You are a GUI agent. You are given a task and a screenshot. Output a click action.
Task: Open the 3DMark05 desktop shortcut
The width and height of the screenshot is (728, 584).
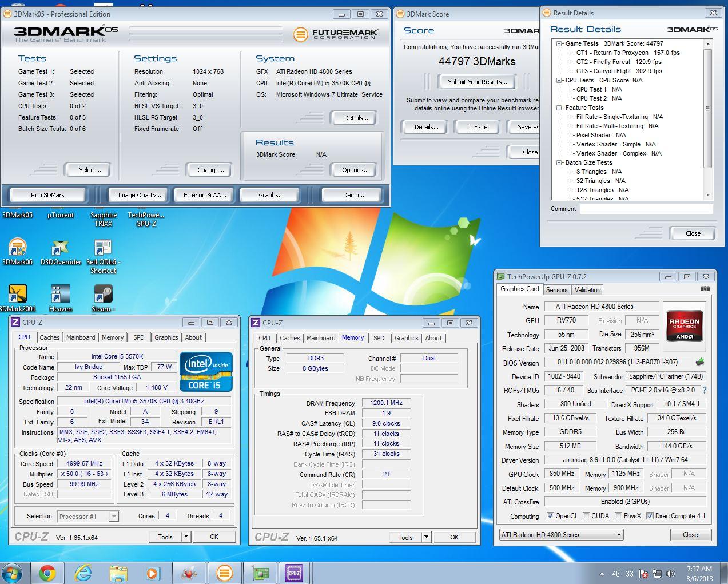pos(17,215)
